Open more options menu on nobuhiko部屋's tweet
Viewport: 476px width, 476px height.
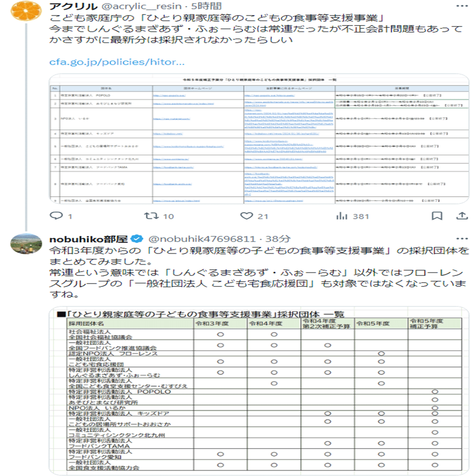(462, 239)
